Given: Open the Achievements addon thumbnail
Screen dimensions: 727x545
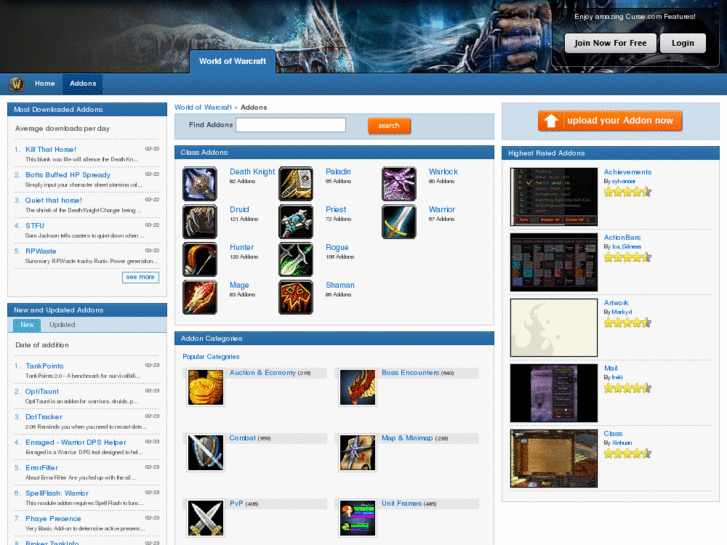Looking at the screenshot, I should pos(554,197).
